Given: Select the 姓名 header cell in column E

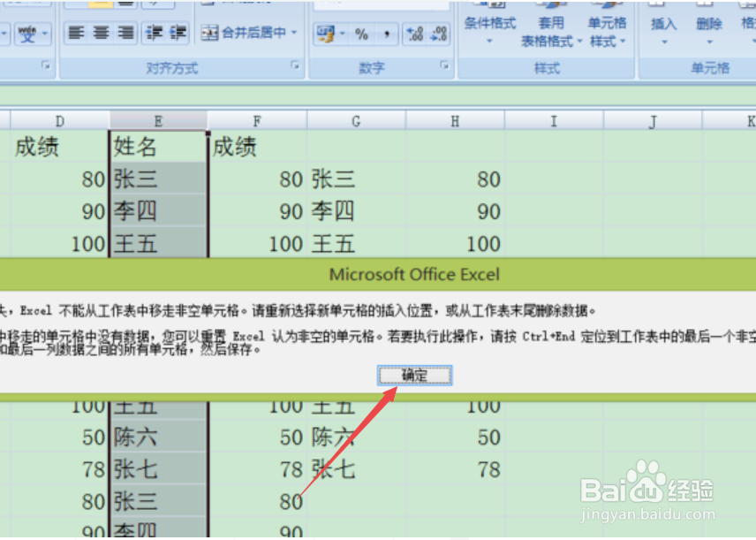Looking at the screenshot, I should 159,146.
